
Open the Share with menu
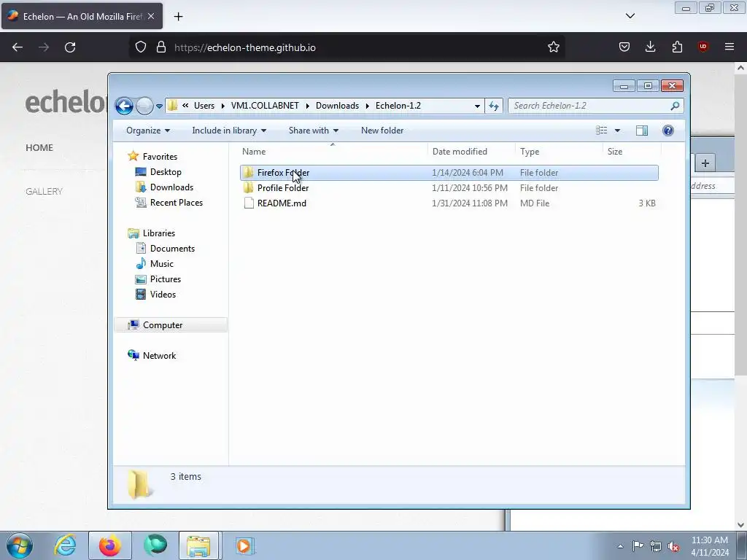[x=314, y=131]
